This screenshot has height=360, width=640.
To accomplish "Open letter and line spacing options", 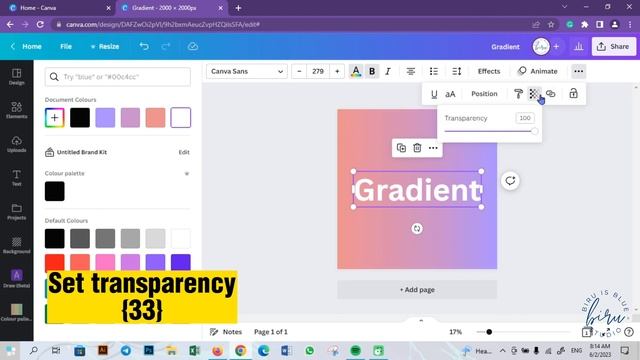I will coord(457,71).
